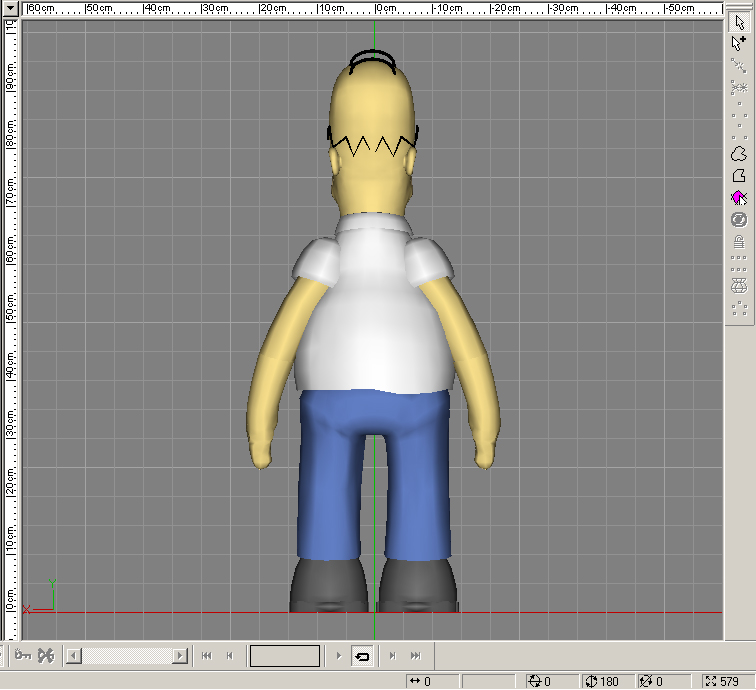Viewport: 756px width, 690px height.
Task: Click the dotted diagonal line tool icon
Action: (739, 66)
